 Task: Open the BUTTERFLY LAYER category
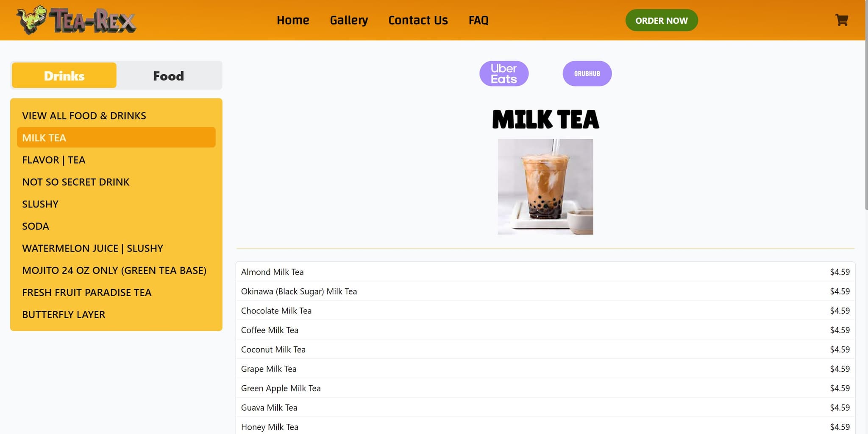pos(64,314)
